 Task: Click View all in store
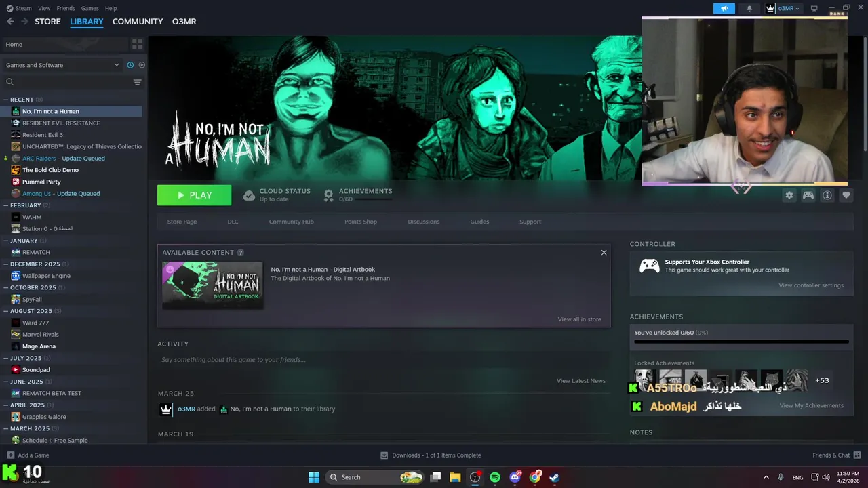pyautogui.click(x=579, y=319)
